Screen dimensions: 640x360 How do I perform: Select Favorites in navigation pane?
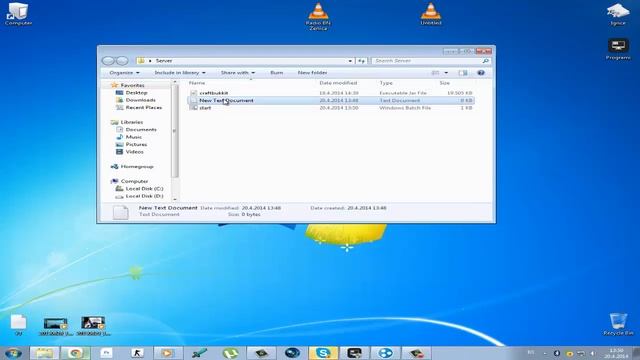(x=132, y=85)
